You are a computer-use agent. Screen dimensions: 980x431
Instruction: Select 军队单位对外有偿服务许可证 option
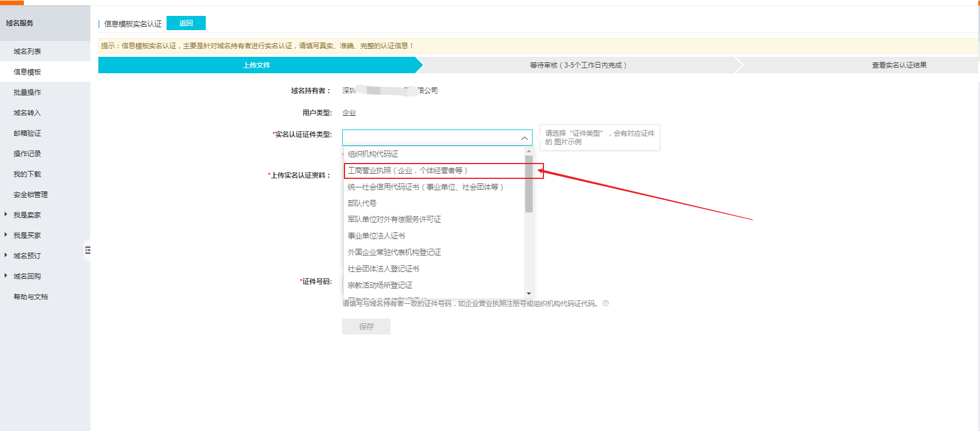tap(395, 219)
